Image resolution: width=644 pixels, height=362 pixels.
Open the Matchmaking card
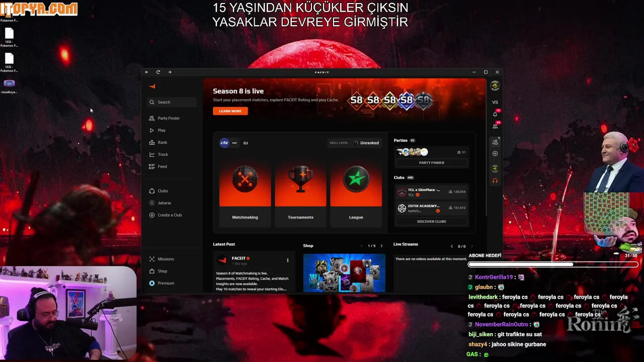tap(245, 194)
